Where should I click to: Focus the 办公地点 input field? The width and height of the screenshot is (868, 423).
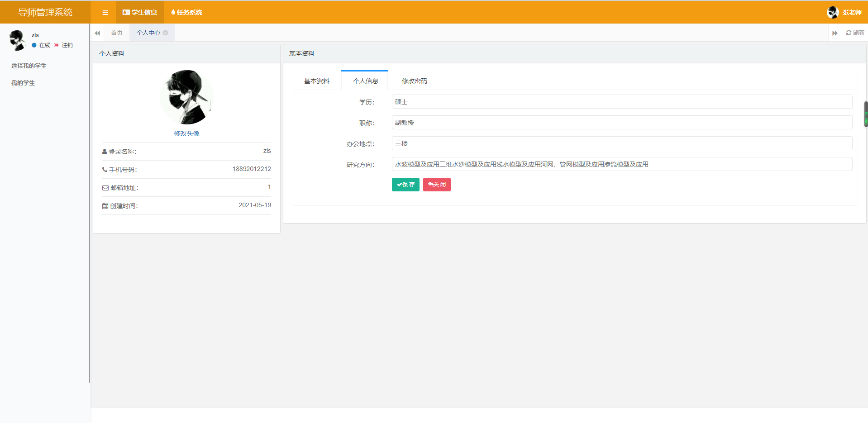(x=622, y=143)
